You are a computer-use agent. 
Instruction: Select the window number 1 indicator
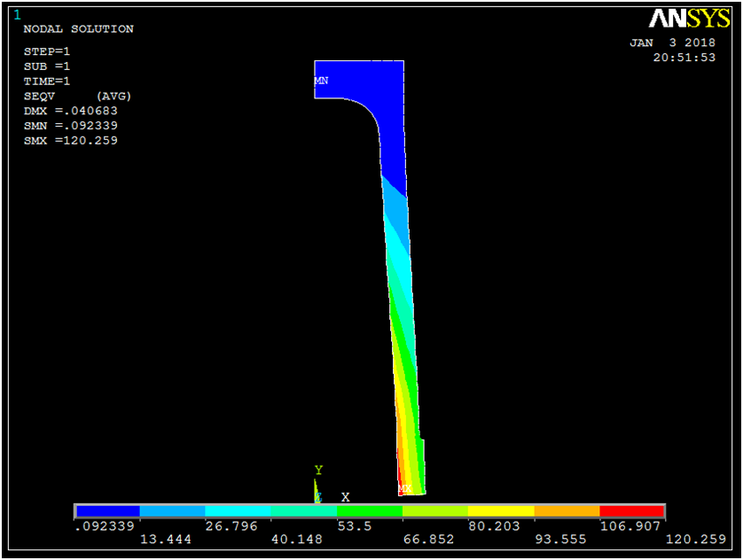[x=18, y=14]
